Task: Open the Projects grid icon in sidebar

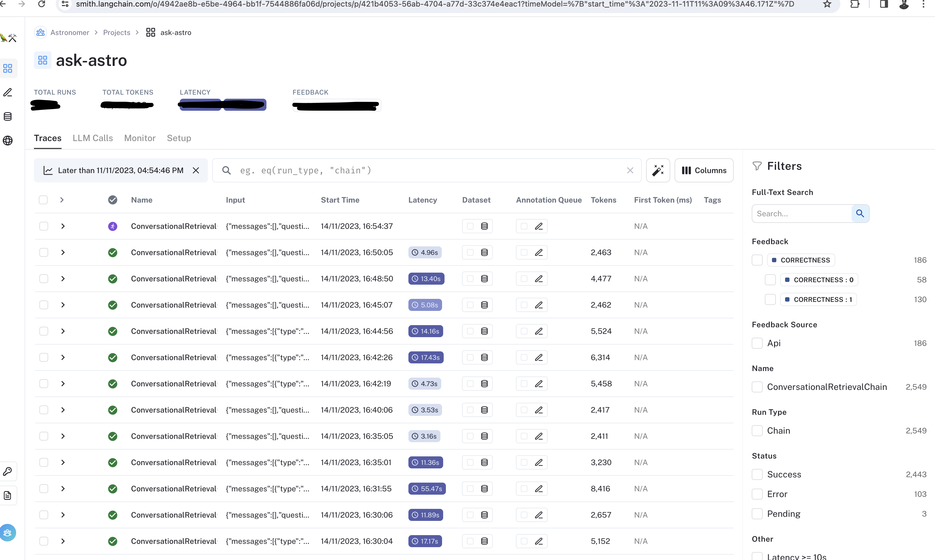Action: (x=8, y=68)
